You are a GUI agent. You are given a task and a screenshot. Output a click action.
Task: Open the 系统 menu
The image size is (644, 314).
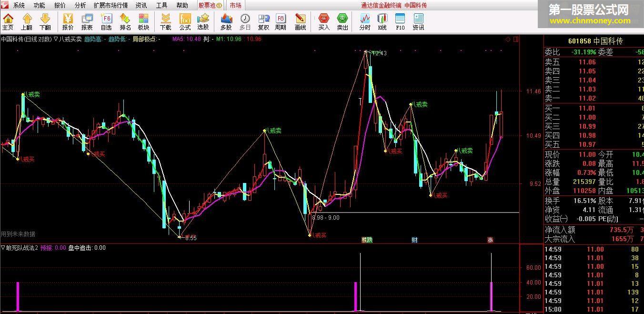click(19, 5)
